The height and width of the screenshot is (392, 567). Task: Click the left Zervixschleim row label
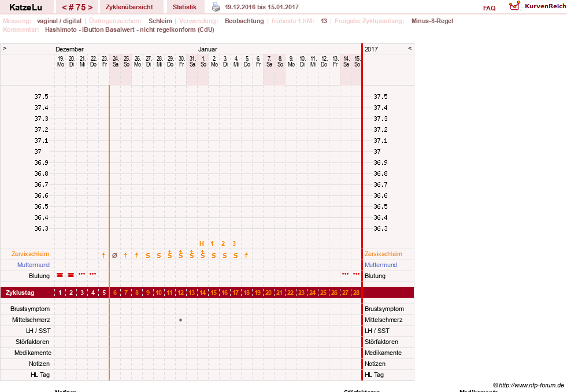coord(31,254)
